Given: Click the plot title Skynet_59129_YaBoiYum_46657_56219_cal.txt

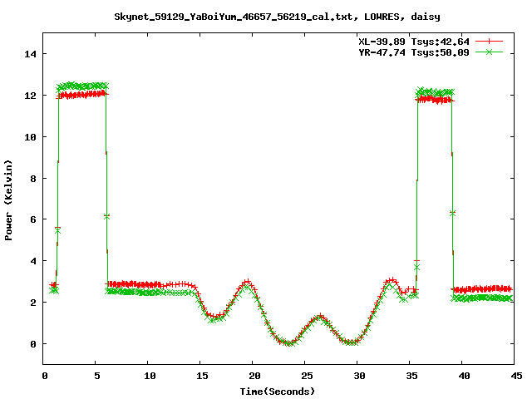Looking at the screenshot, I should coord(236,17).
